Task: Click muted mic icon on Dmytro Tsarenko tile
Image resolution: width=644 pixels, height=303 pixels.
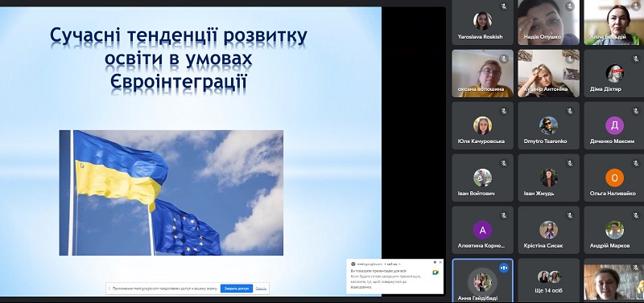Action: [570, 111]
